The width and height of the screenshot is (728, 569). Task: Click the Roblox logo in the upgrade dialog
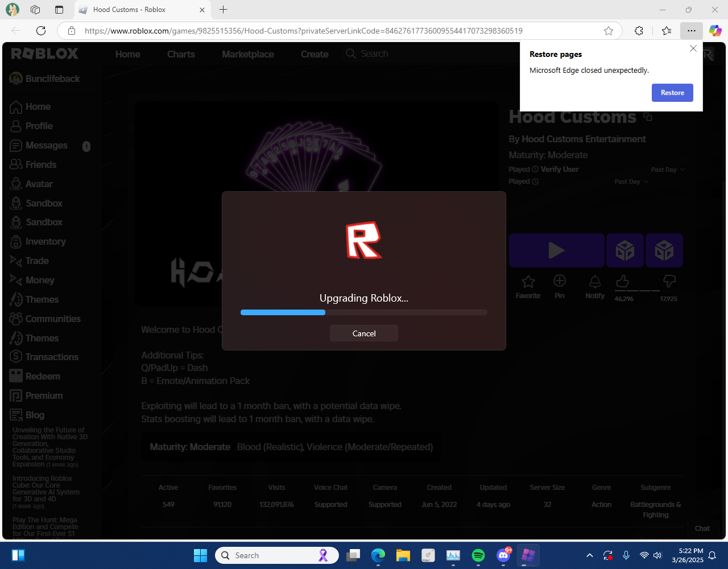(x=364, y=240)
